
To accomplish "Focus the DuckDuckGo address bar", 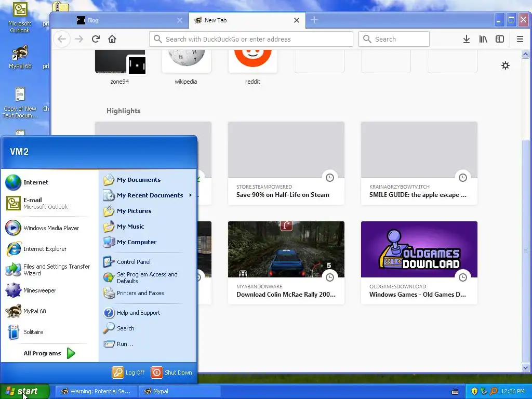I will click(251, 39).
